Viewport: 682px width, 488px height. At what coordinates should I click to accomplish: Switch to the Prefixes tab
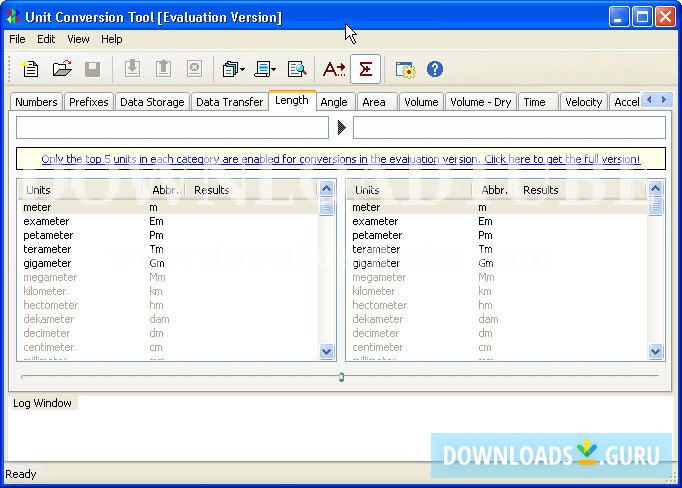89,102
